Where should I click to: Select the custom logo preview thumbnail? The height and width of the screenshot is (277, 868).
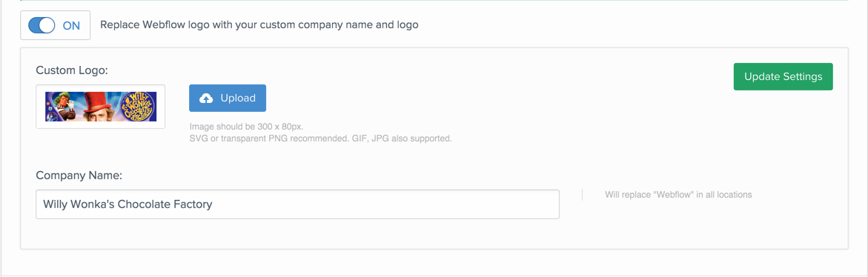tap(101, 107)
